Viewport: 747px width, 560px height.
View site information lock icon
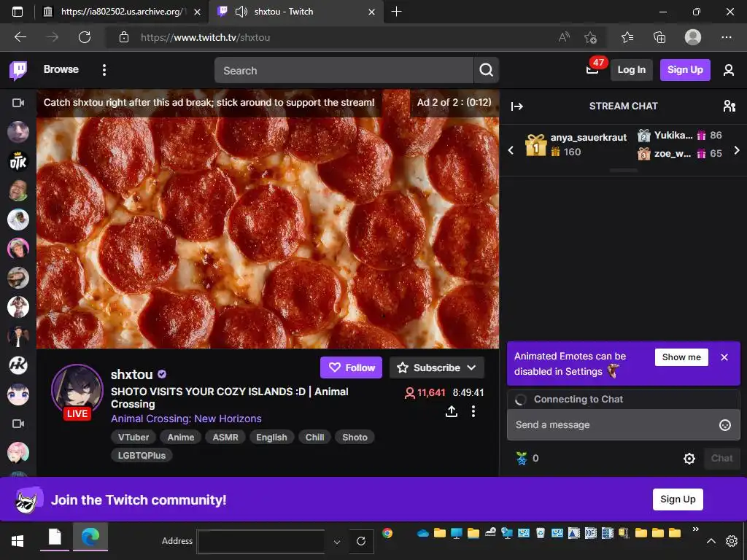point(124,37)
